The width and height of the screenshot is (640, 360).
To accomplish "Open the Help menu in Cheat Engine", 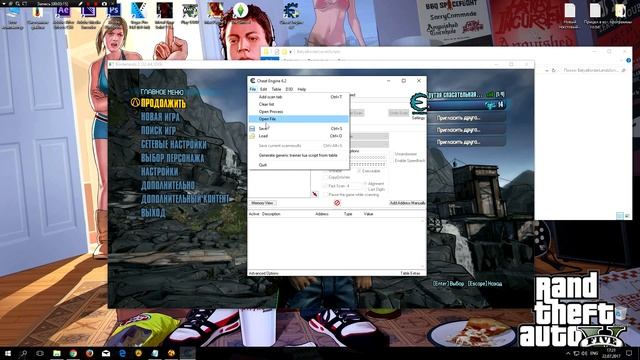I will click(x=302, y=89).
